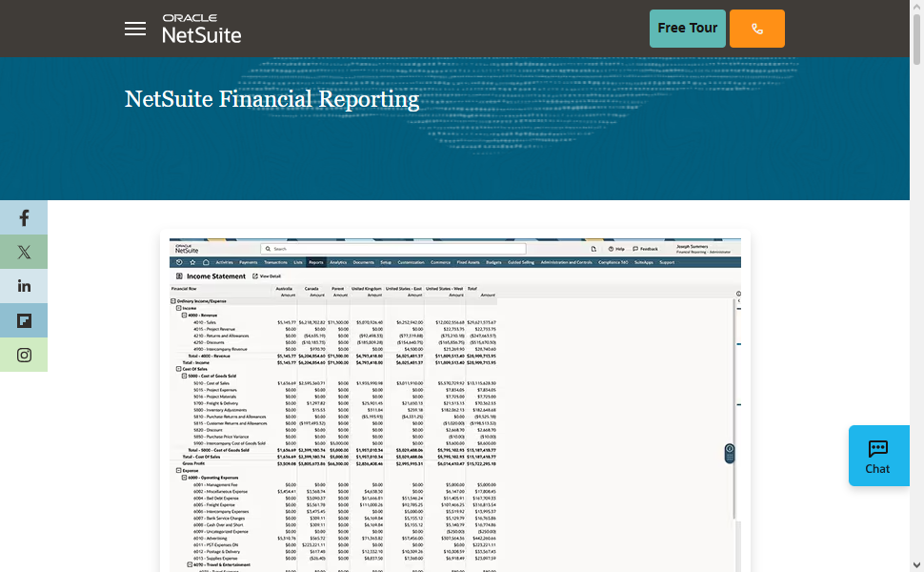Open the Reports menu in NetSuite navigation
Image resolution: width=924 pixels, height=572 pixels.
(316, 262)
